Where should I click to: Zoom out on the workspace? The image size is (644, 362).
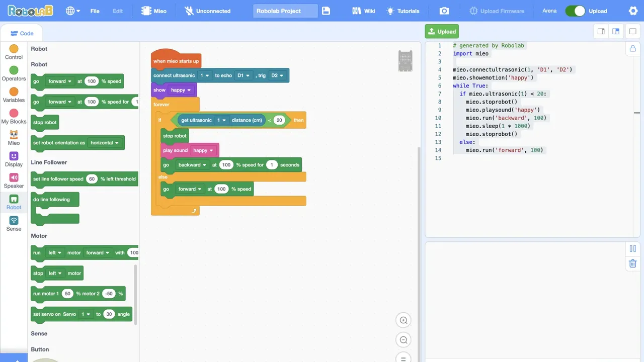click(404, 340)
